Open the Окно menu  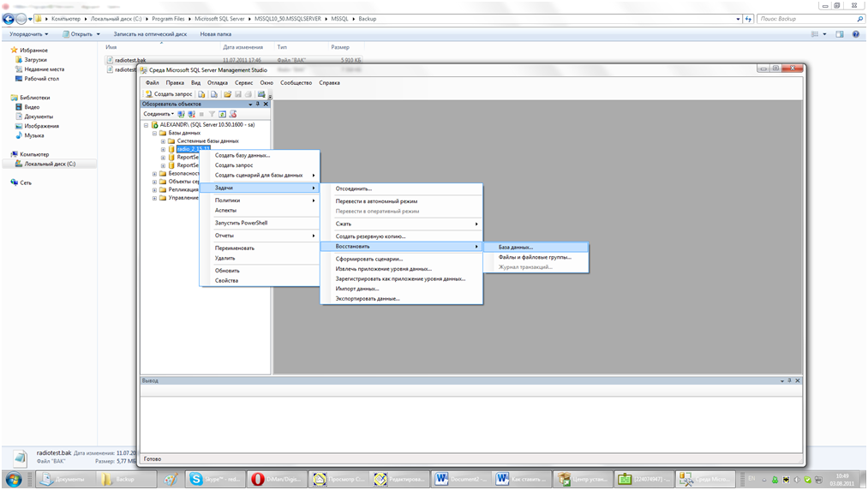click(266, 83)
